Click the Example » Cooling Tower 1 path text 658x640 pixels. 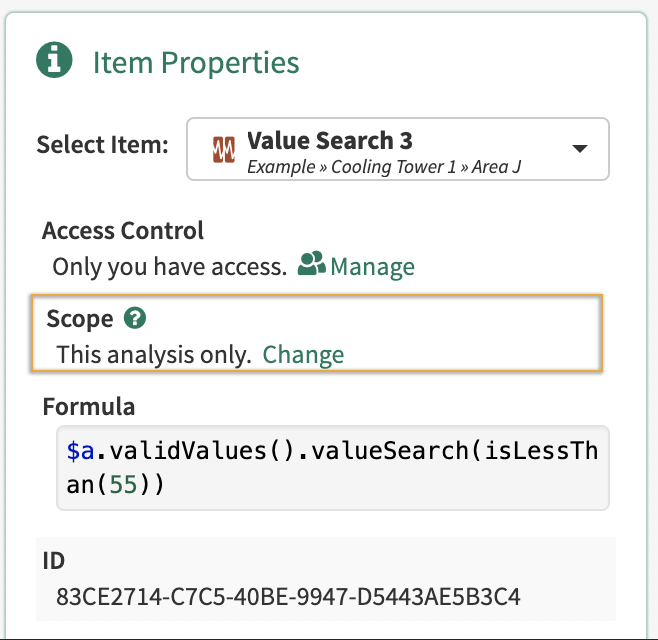[x=352, y=166]
